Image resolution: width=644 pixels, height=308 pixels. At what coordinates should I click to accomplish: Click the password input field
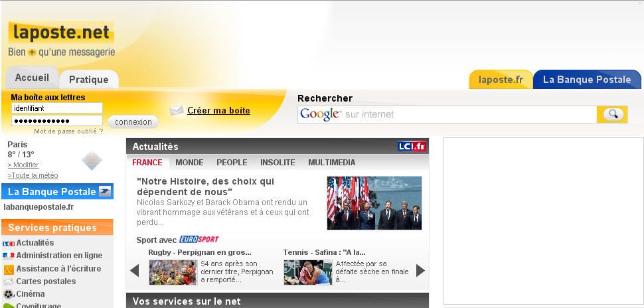click(x=56, y=121)
